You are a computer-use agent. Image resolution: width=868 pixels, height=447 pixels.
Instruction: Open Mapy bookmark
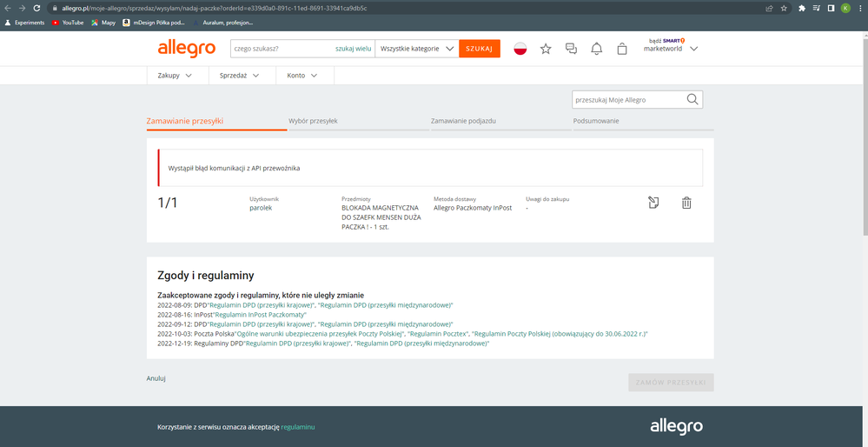coord(103,23)
